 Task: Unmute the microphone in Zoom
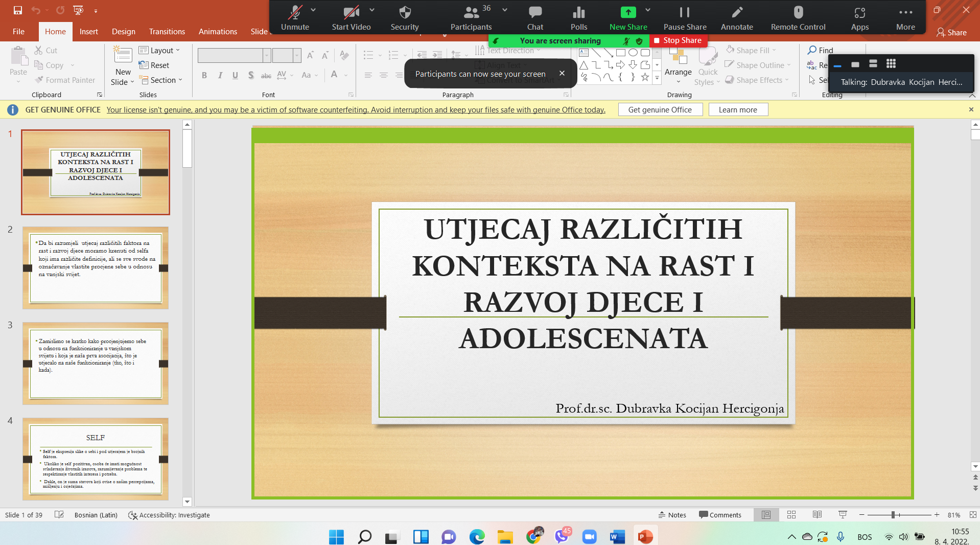click(x=295, y=13)
